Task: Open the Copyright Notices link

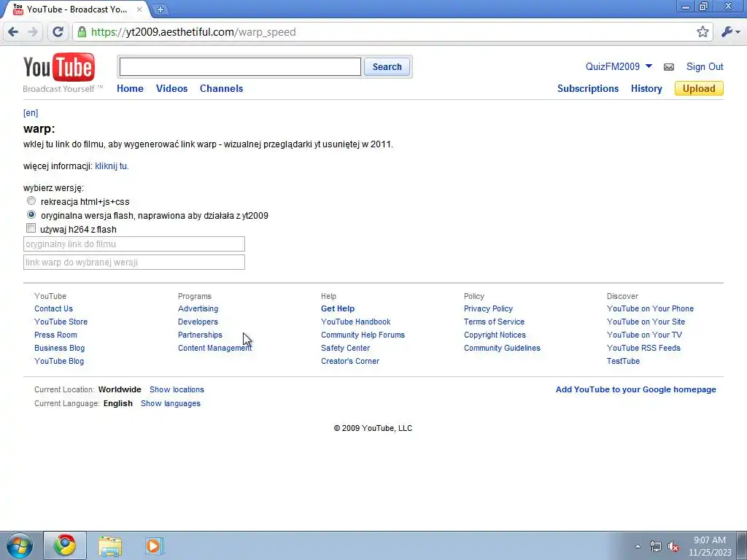Action: click(x=495, y=335)
